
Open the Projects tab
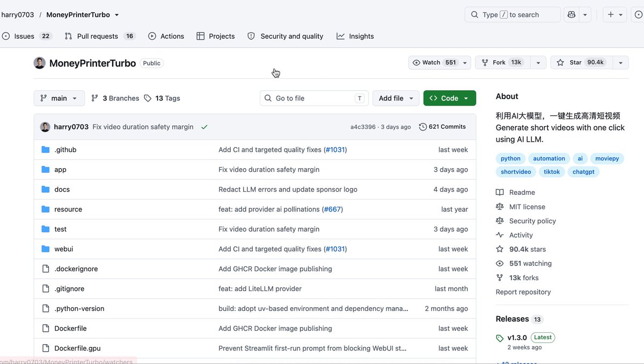pyautogui.click(x=216, y=36)
